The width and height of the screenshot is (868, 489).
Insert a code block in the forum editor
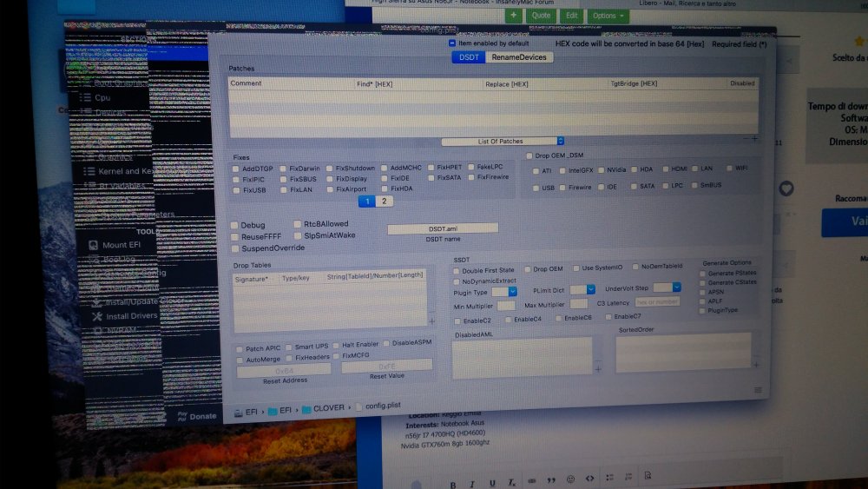589,479
